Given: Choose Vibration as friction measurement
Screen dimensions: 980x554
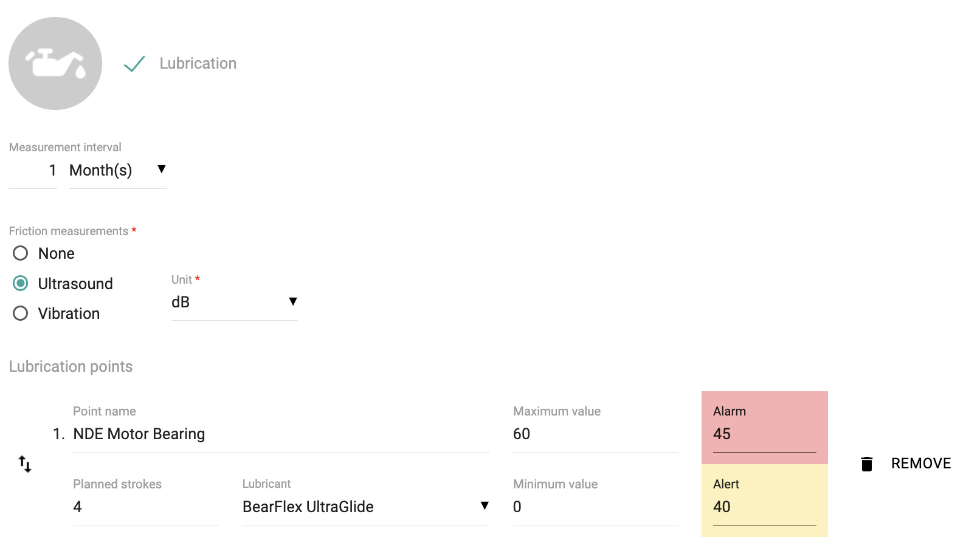Looking at the screenshot, I should tap(21, 313).
